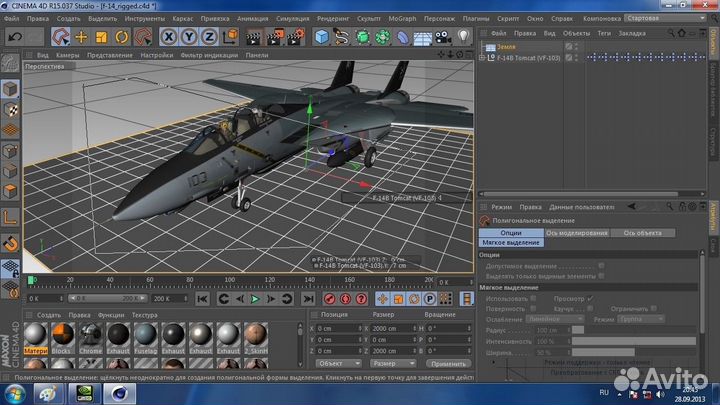Open the Размер dropdown in coordinates panel

coord(393,364)
